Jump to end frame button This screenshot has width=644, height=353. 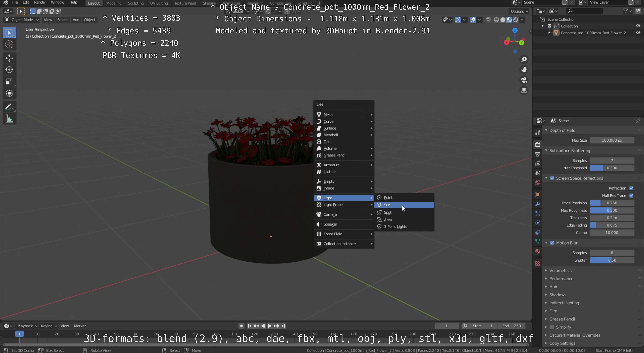tap(283, 326)
